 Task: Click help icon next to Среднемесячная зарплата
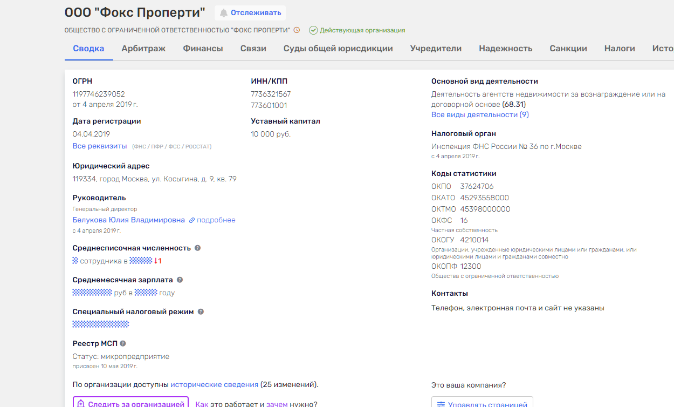coord(180,280)
